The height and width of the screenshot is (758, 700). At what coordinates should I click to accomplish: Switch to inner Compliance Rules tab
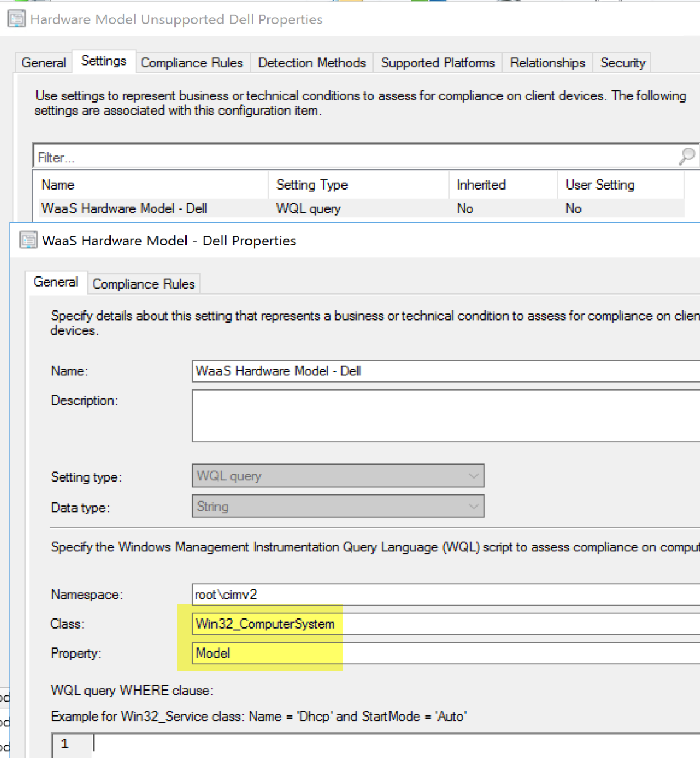pos(143,284)
